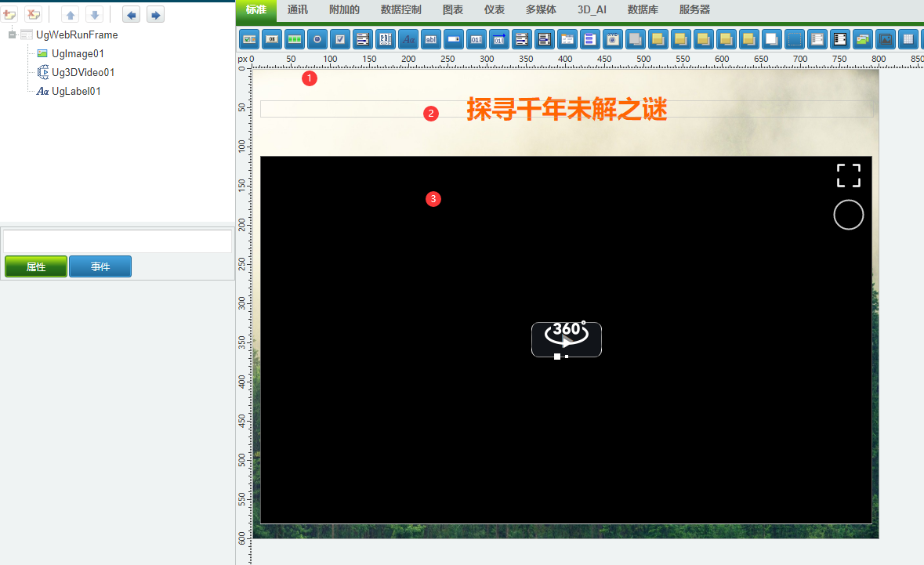924x565 pixels.
Task: Select the grid table component tool
Action: (x=908, y=39)
